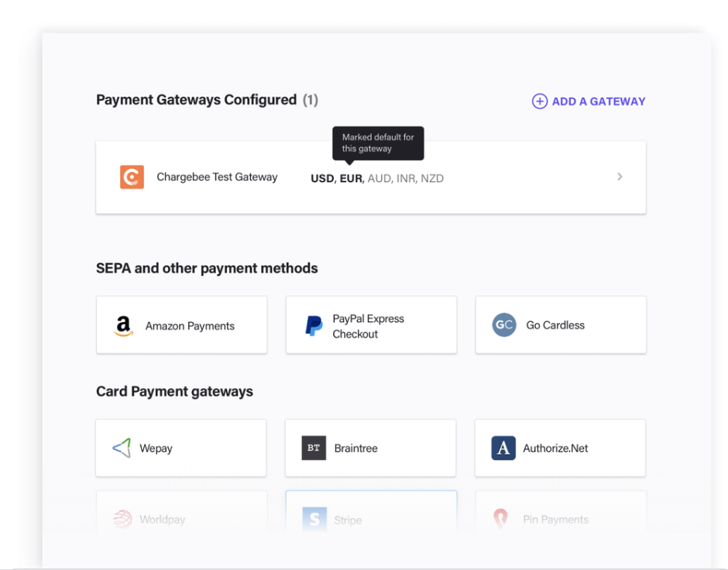The height and width of the screenshot is (570, 728).
Task: Click the Stripe S logo icon
Action: pos(314,519)
